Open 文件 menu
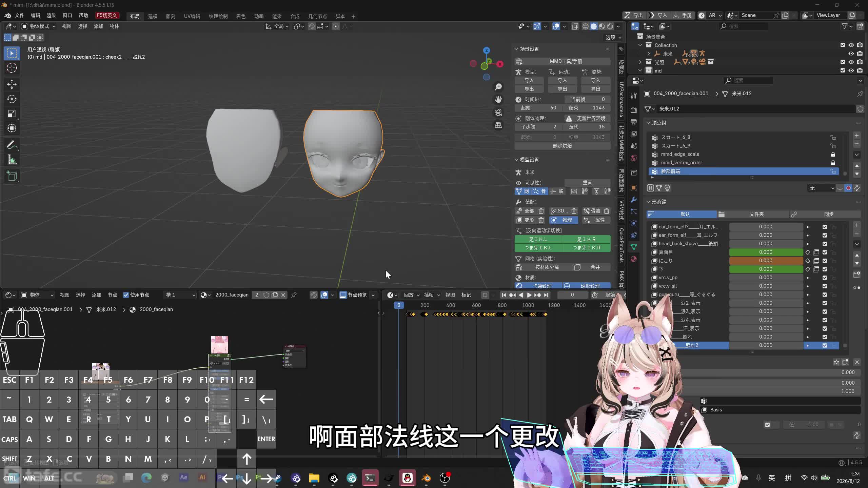This screenshot has width=868, height=488. tap(20, 16)
